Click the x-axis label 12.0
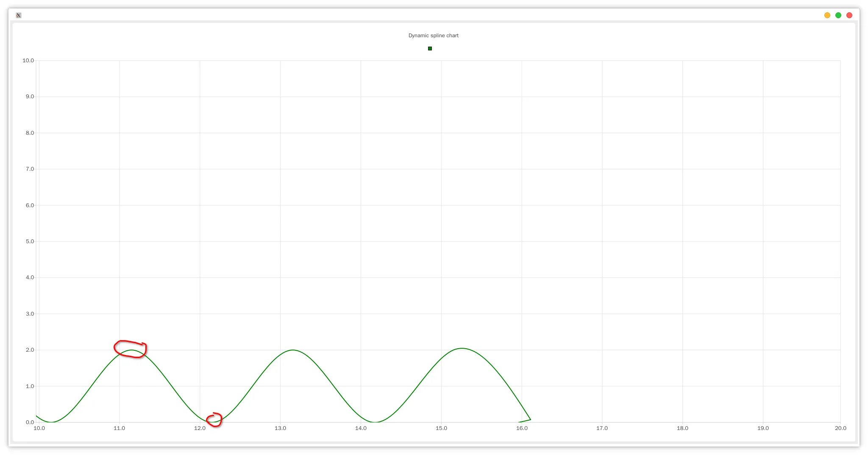The height and width of the screenshot is (455, 868). coord(200,428)
